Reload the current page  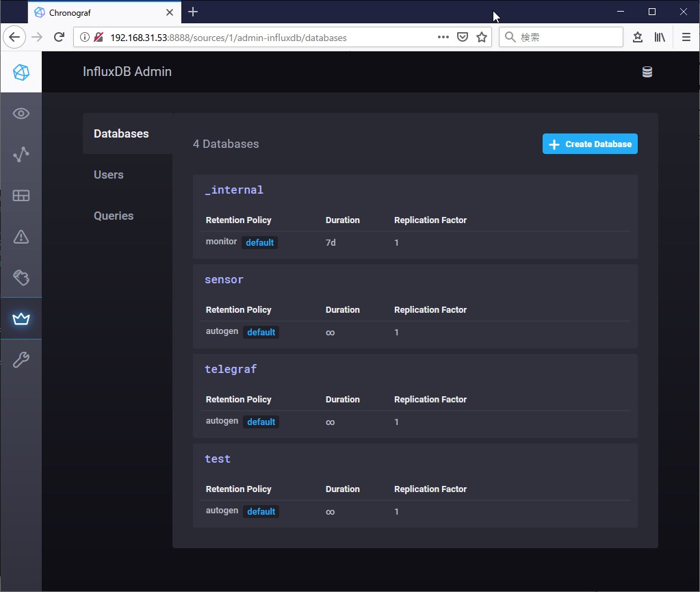59,37
